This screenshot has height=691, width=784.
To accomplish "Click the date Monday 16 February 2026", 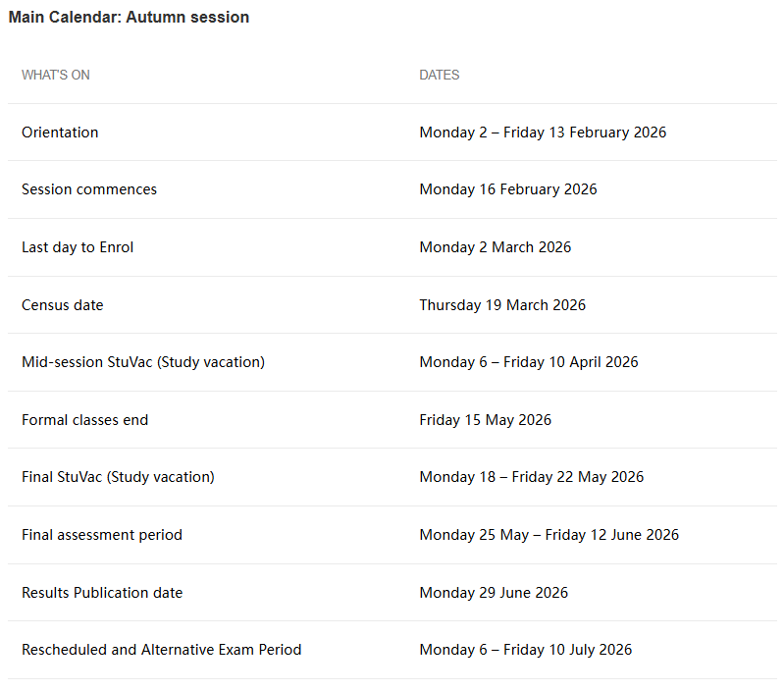I will tap(508, 189).
